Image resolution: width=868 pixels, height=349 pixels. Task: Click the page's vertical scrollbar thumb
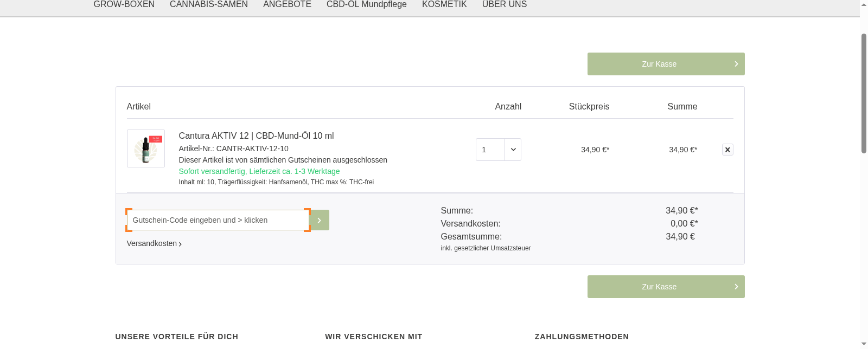coord(864,92)
